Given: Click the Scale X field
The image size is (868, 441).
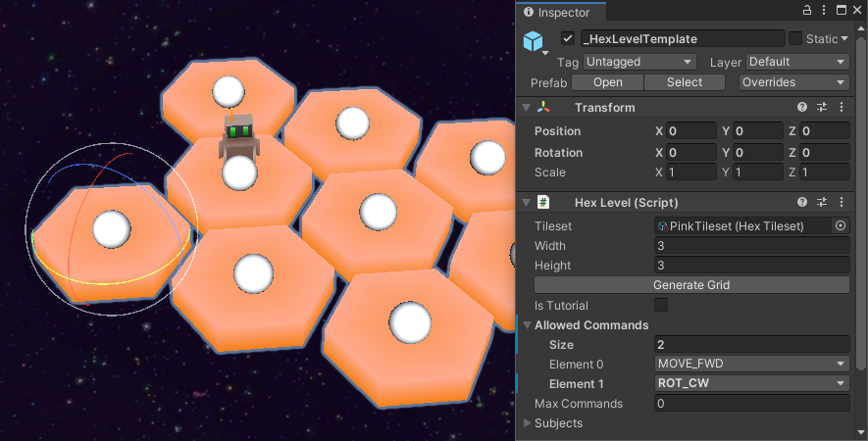Looking at the screenshot, I should tap(690, 172).
